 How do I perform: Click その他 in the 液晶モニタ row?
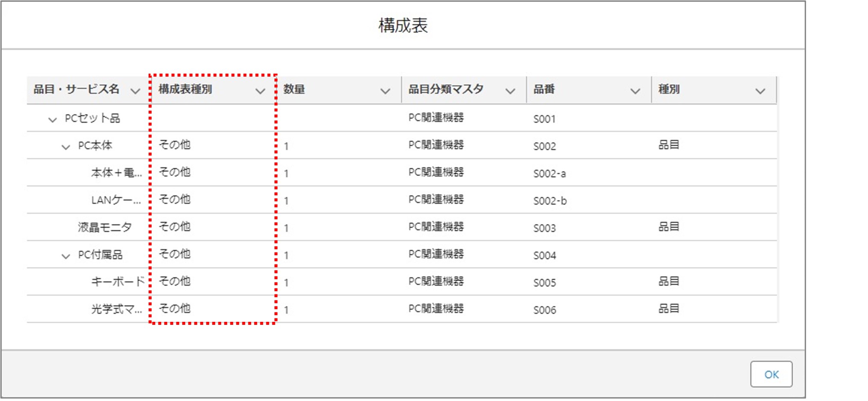(x=175, y=226)
